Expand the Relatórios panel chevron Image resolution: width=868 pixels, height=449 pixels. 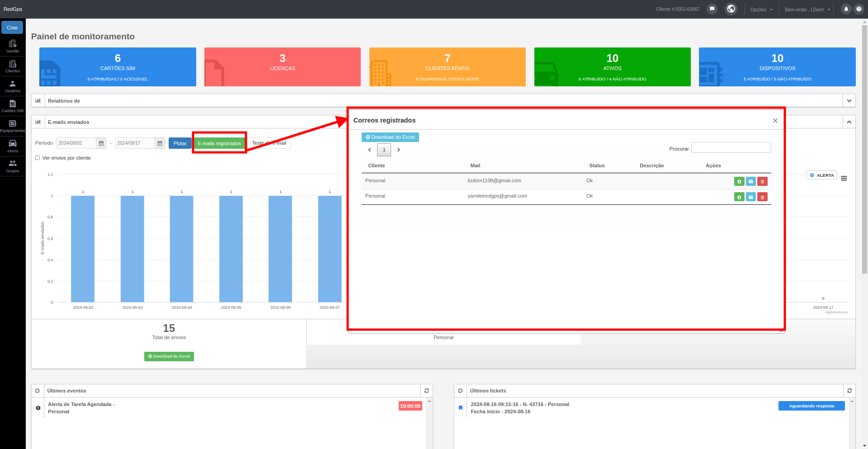pyautogui.click(x=849, y=100)
